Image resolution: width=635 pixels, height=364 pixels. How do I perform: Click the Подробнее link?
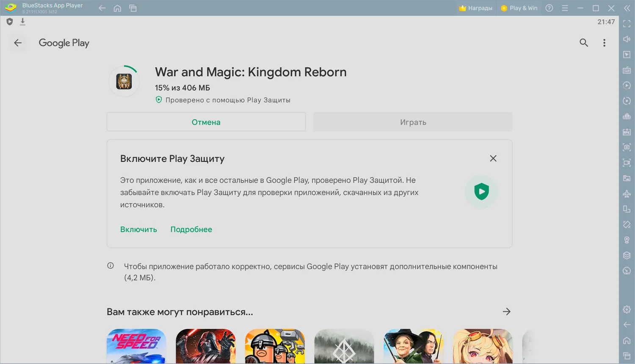191,229
